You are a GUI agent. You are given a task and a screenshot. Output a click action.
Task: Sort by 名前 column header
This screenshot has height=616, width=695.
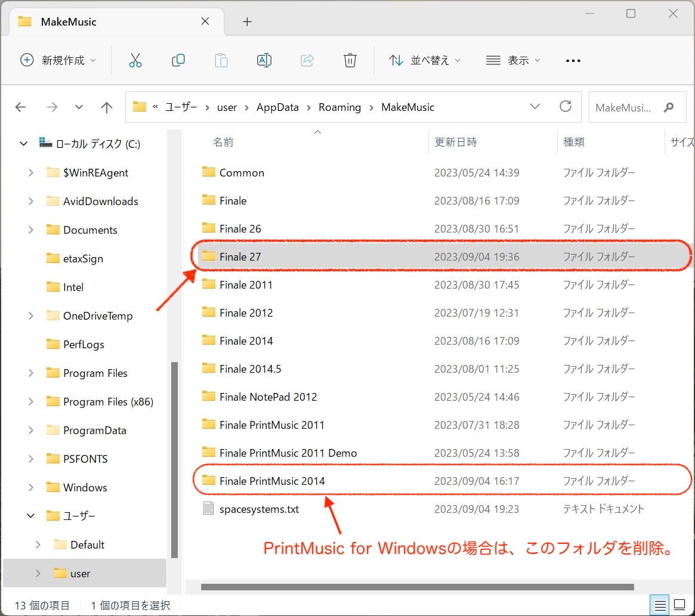[x=223, y=142]
